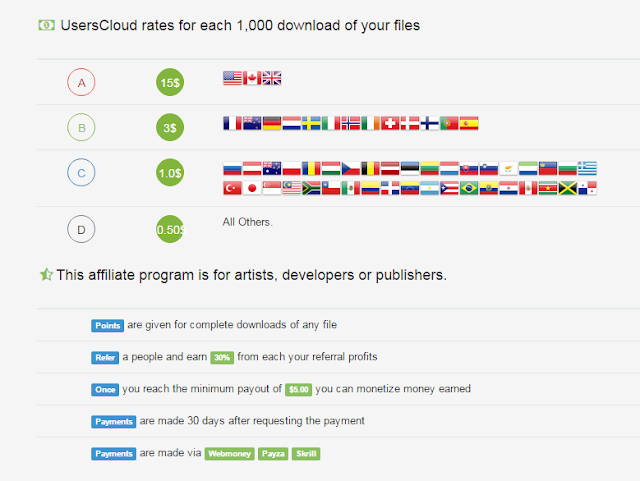Click the Skrill payment badge
This screenshot has height=481, width=640.
[306, 454]
